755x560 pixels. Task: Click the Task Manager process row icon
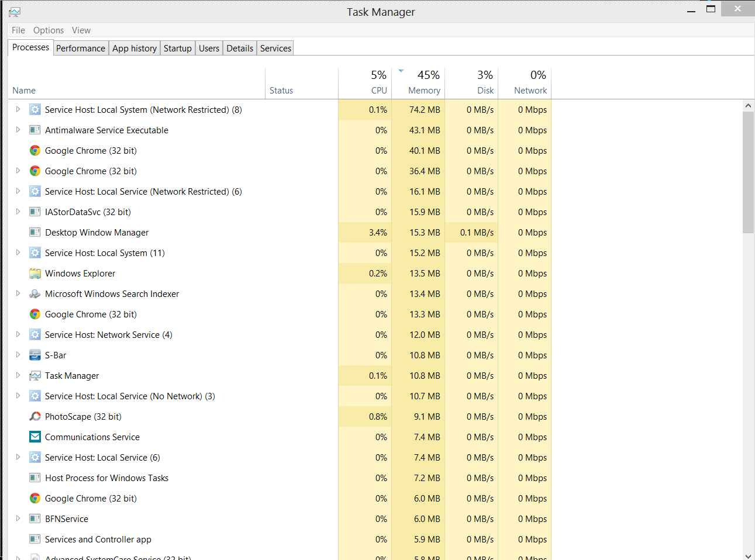(x=35, y=376)
